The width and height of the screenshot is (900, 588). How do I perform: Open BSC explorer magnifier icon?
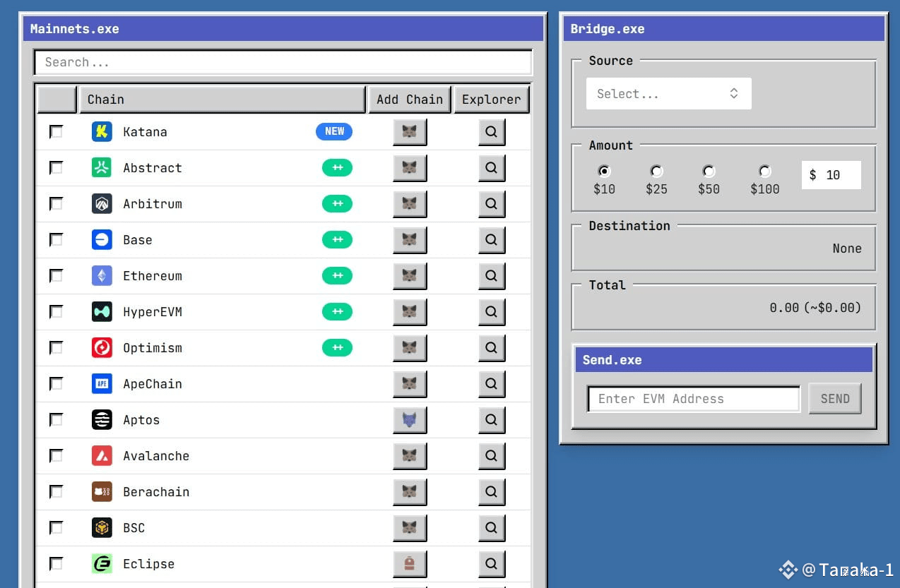492,528
